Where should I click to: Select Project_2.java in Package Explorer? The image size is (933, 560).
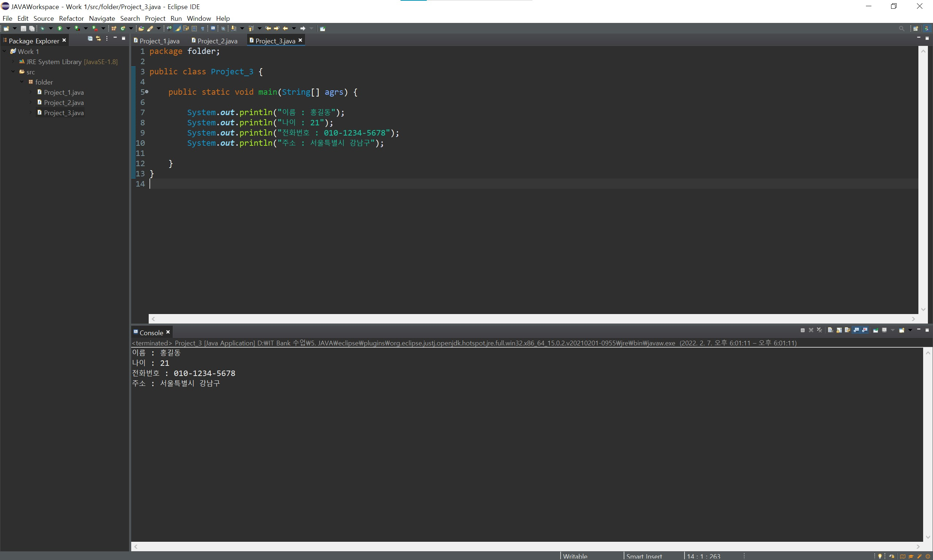[x=63, y=103]
